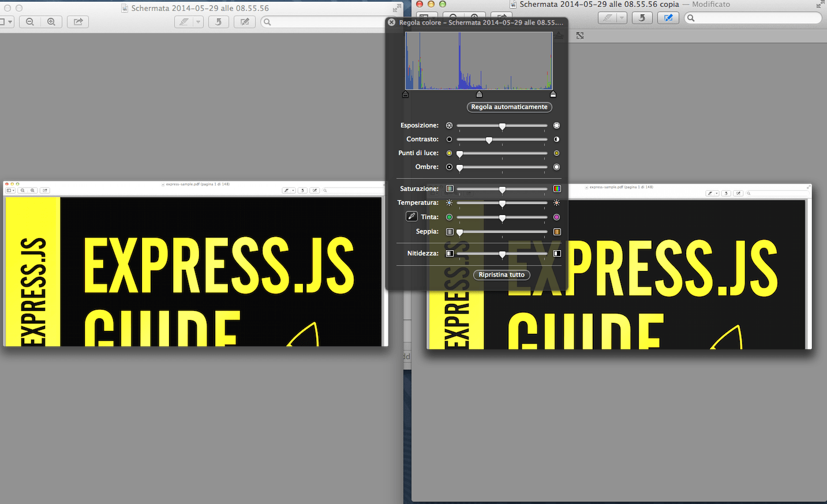This screenshot has height=504, width=827.
Task: Click the left window title 'Schermata 2014-05-29 alle 08.55.56'
Action: click(200, 8)
